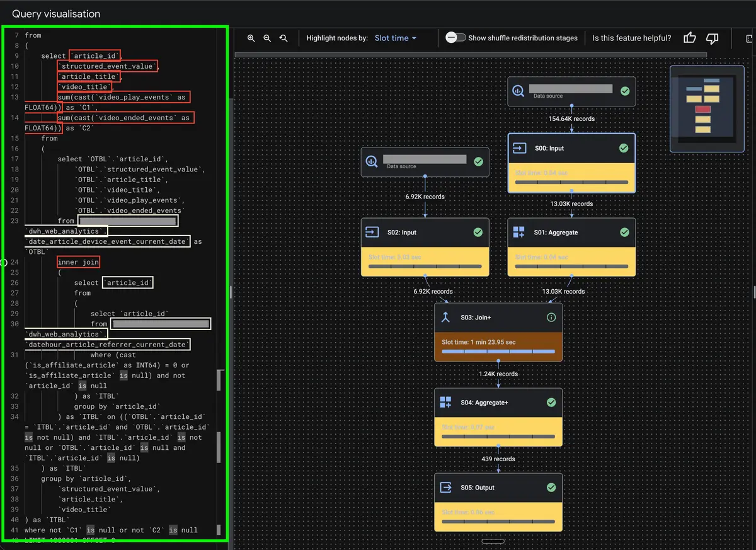Click the 154.64K records edge label
The image size is (756, 550).
tap(571, 118)
